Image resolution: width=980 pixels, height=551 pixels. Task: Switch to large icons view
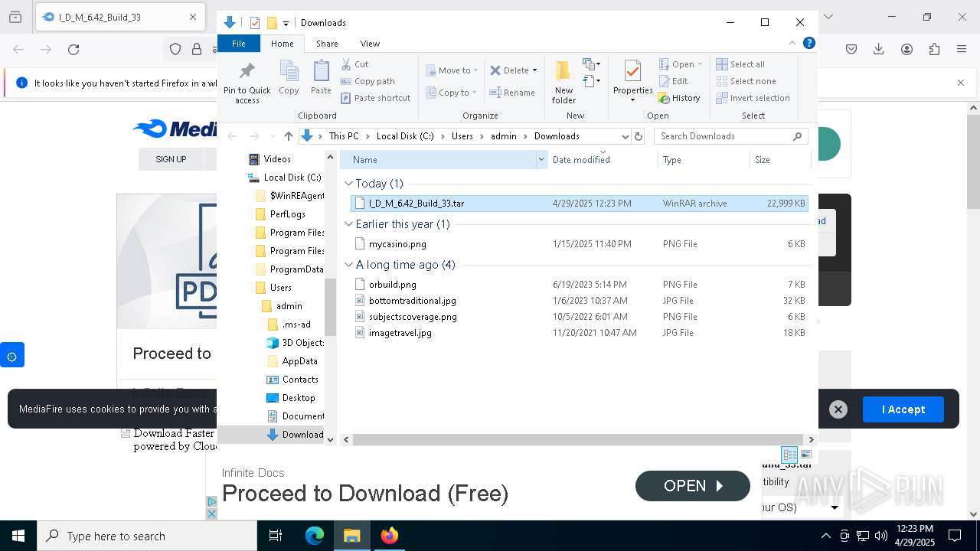pos(806,455)
